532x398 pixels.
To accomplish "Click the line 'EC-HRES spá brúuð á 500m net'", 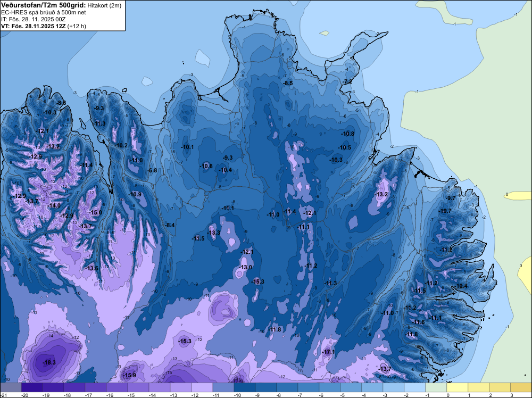I will [x=44, y=12].
